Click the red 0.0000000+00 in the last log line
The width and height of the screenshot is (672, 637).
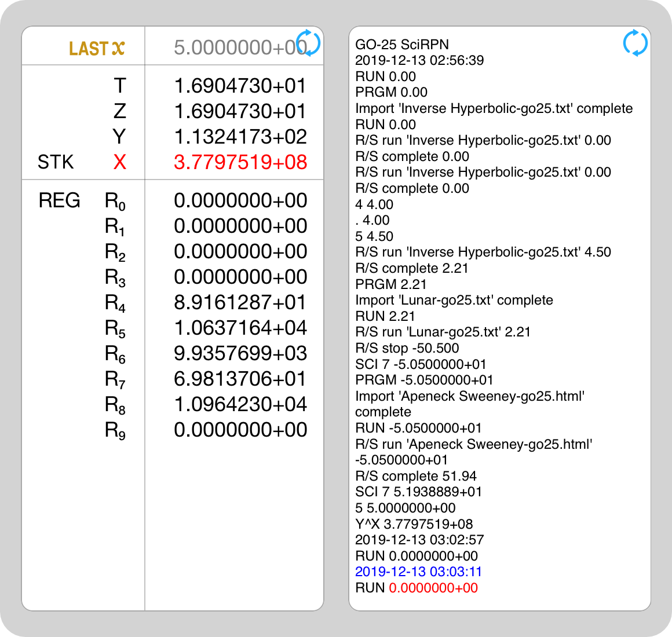(433, 588)
